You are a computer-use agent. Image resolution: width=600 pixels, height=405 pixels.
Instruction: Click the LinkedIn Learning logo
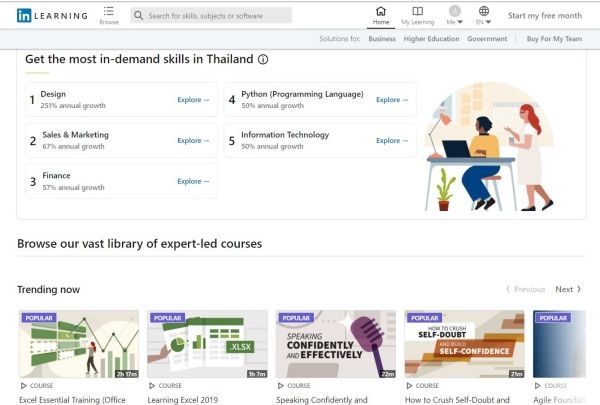coord(52,15)
